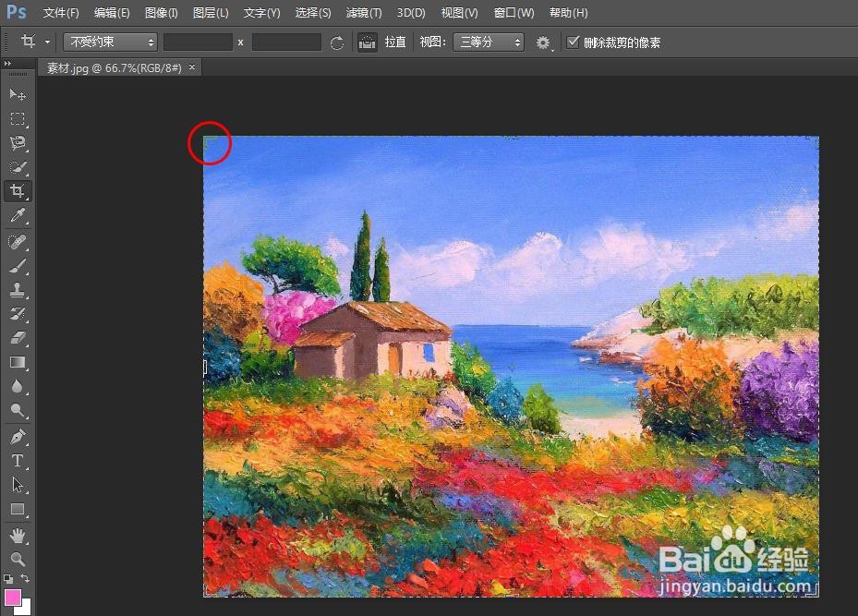Select the Pen tool
The image size is (858, 616).
(18, 437)
